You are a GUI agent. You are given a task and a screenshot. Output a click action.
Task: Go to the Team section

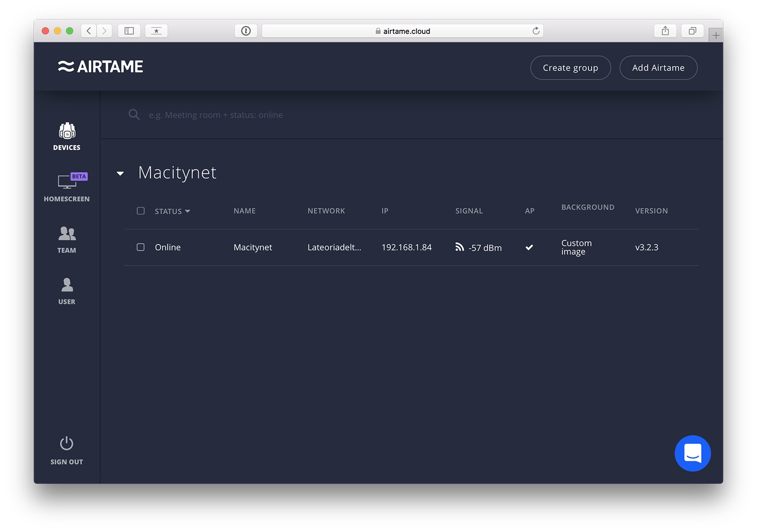[x=67, y=240]
